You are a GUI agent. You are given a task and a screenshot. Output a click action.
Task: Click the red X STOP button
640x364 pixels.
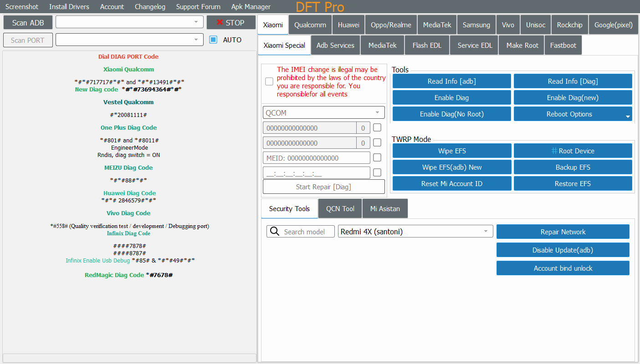tap(231, 23)
